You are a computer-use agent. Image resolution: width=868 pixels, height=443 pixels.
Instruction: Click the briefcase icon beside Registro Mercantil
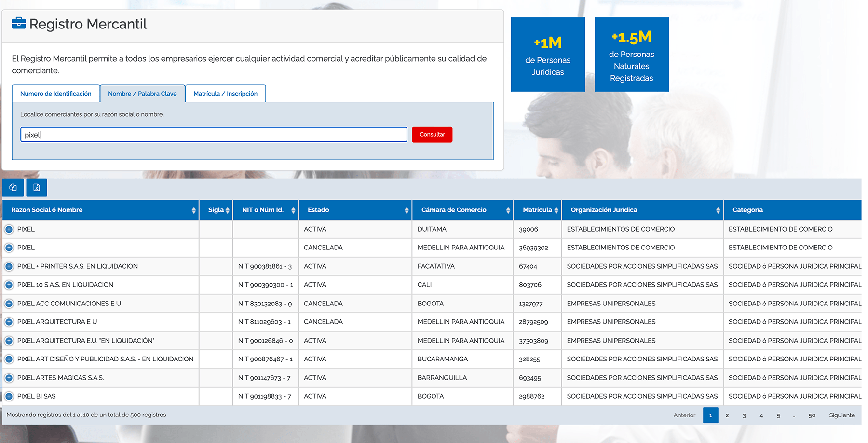tap(19, 23)
